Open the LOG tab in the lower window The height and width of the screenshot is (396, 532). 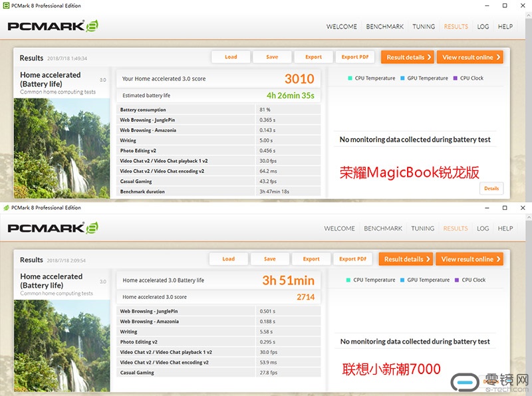coord(483,229)
